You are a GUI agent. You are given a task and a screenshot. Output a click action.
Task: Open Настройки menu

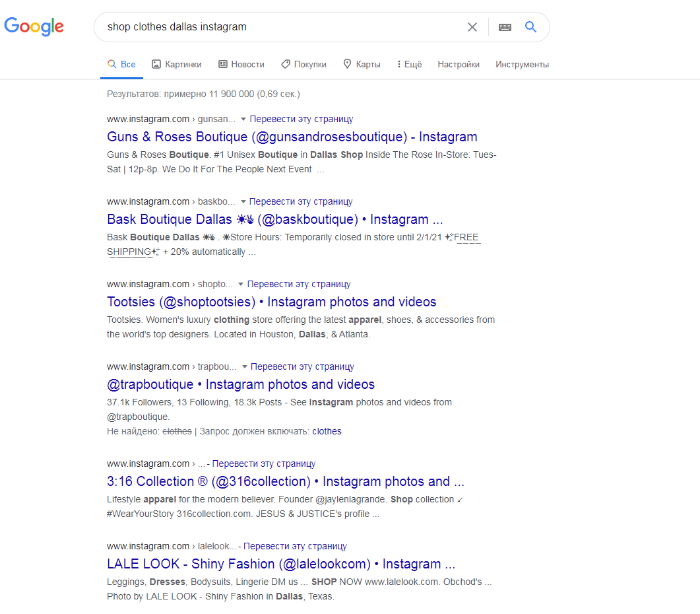click(459, 64)
